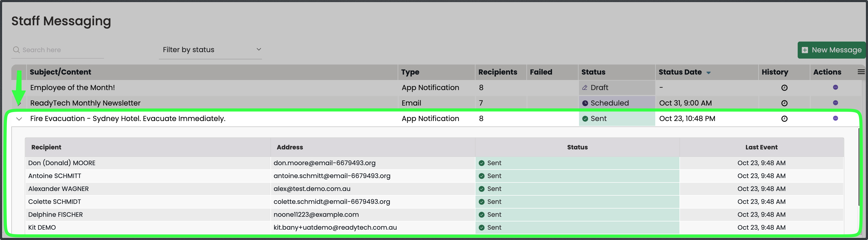The width and height of the screenshot is (868, 240).
Task: Click the Status Date sort arrow
Action: coord(708,73)
